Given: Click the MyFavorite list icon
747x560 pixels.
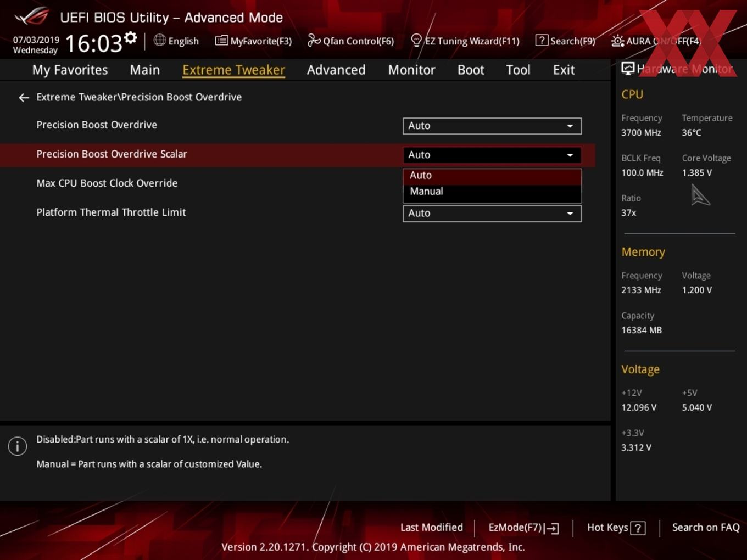Looking at the screenshot, I should [221, 41].
